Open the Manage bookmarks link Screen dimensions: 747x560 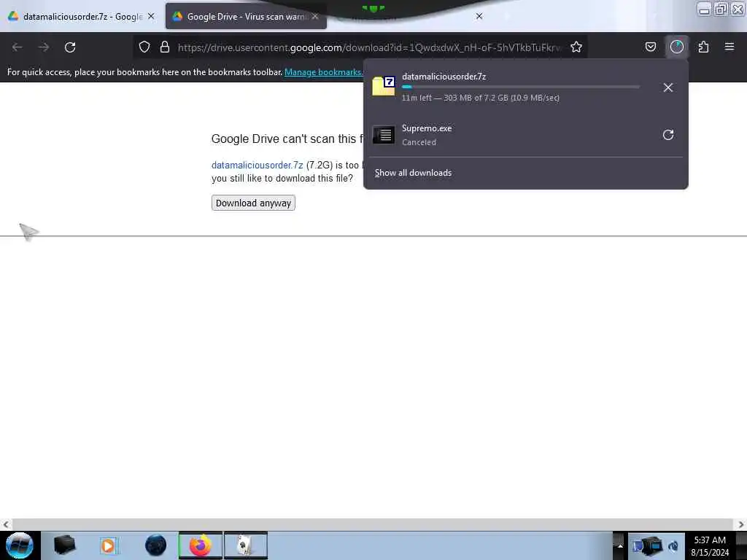[x=323, y=72]
